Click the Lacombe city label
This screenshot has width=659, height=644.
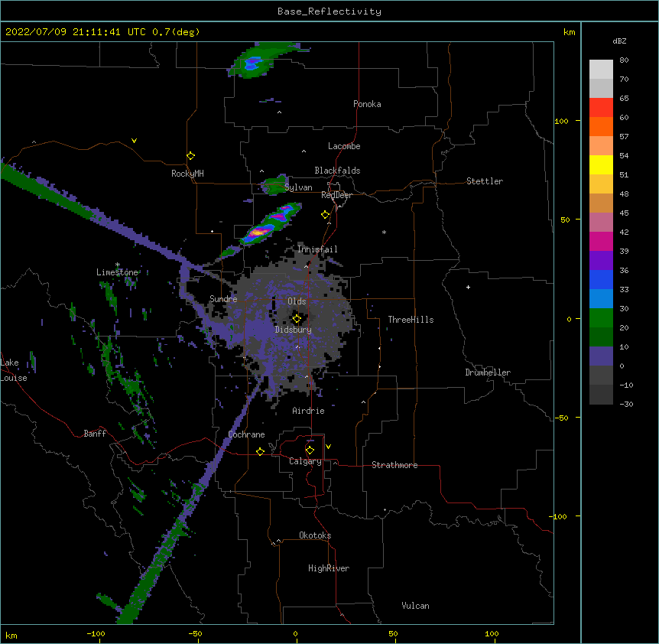(x=344, y=146)
